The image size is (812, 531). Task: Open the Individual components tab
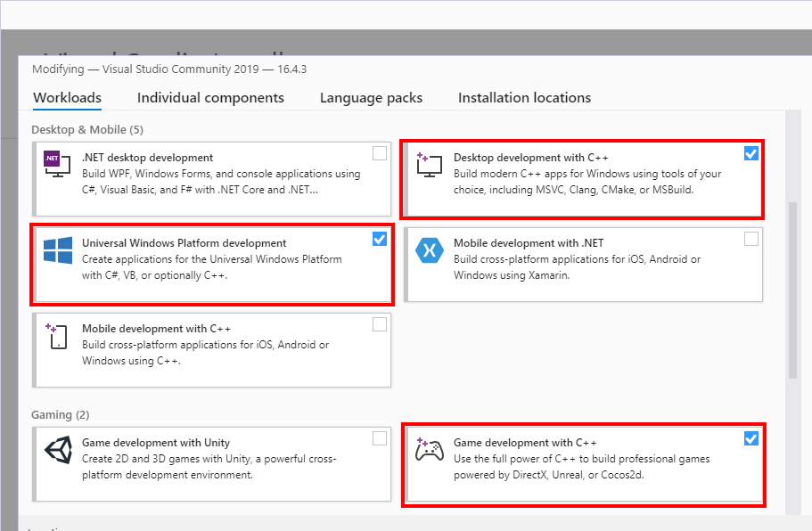[210, 98]
